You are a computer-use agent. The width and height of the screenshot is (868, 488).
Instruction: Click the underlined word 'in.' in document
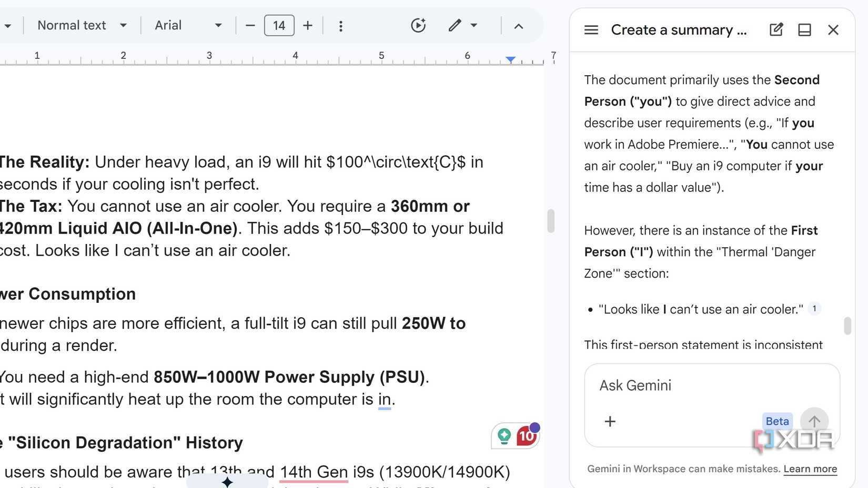386,400
